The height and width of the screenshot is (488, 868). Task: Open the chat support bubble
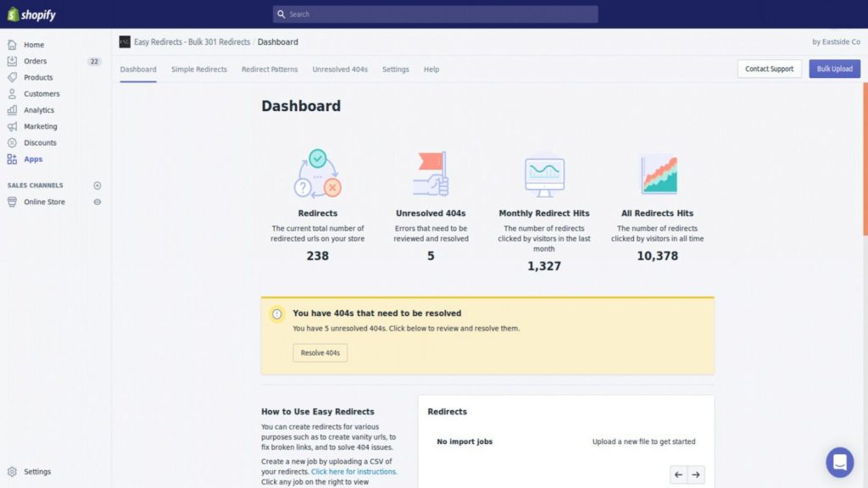840,462
